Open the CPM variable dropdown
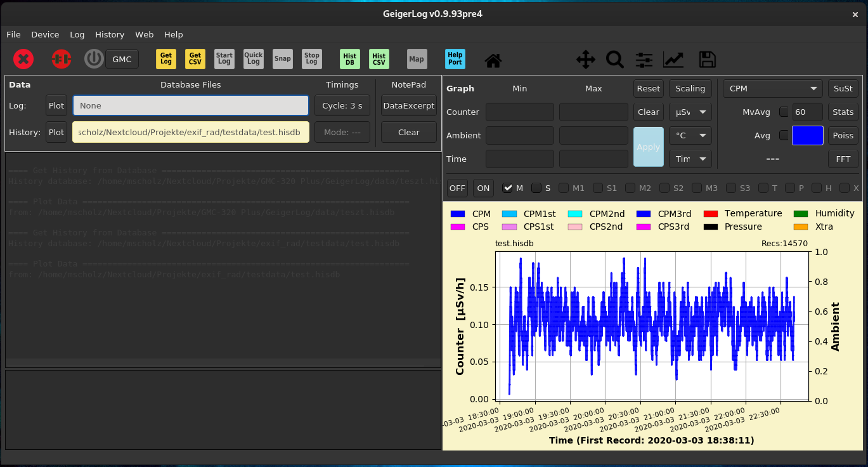Screen dimensions: 868x467 pos(772,89)
